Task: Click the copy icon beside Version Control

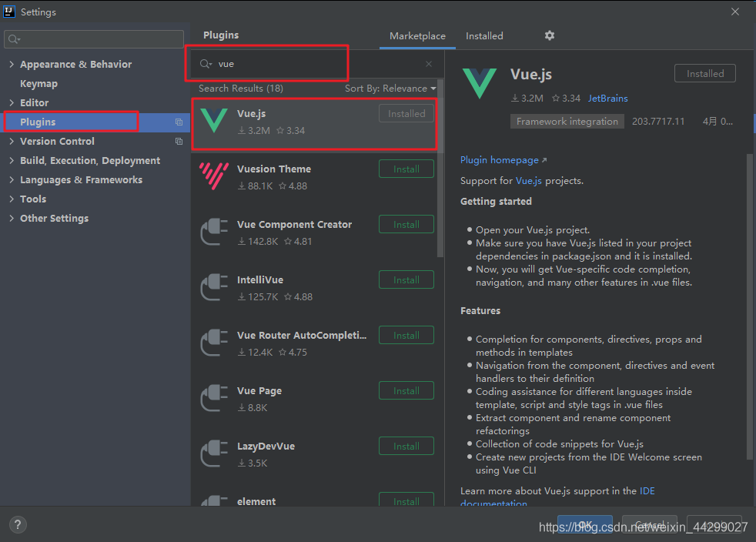Action: click(179, 142)
